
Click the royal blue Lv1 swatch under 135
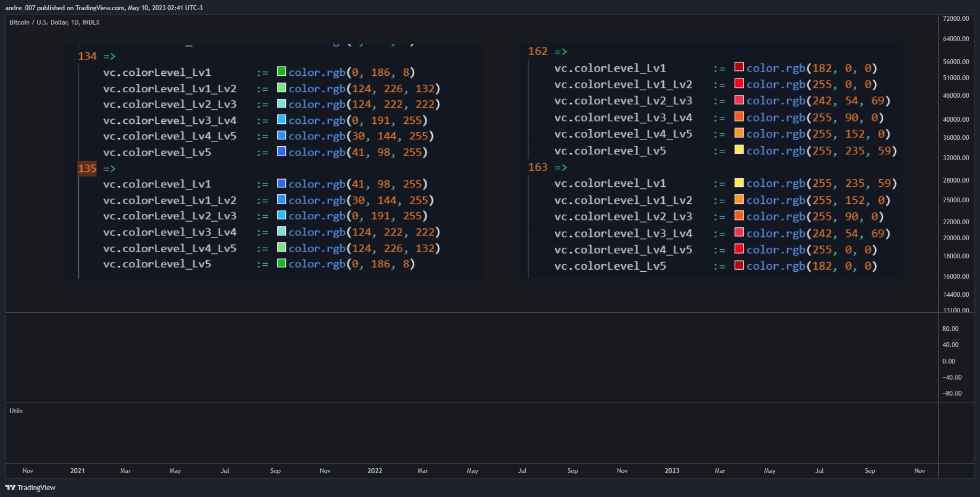[282, 184]
